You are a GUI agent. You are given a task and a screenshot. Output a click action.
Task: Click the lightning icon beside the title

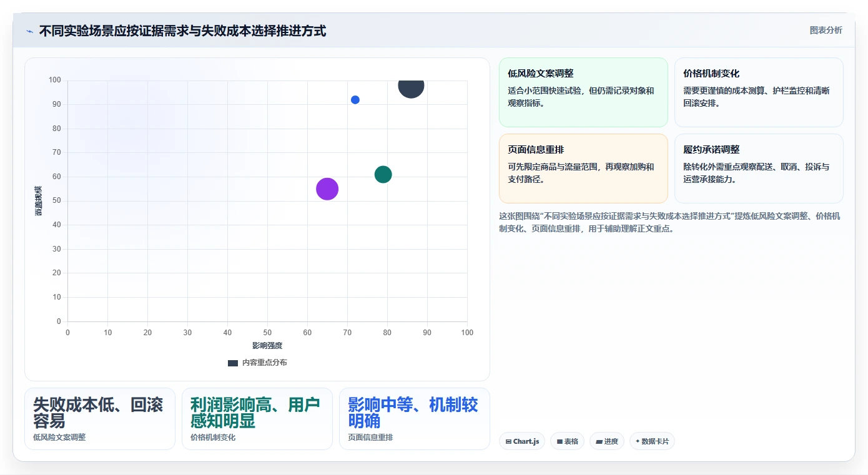pyautogui.click(x=29, y=31)
